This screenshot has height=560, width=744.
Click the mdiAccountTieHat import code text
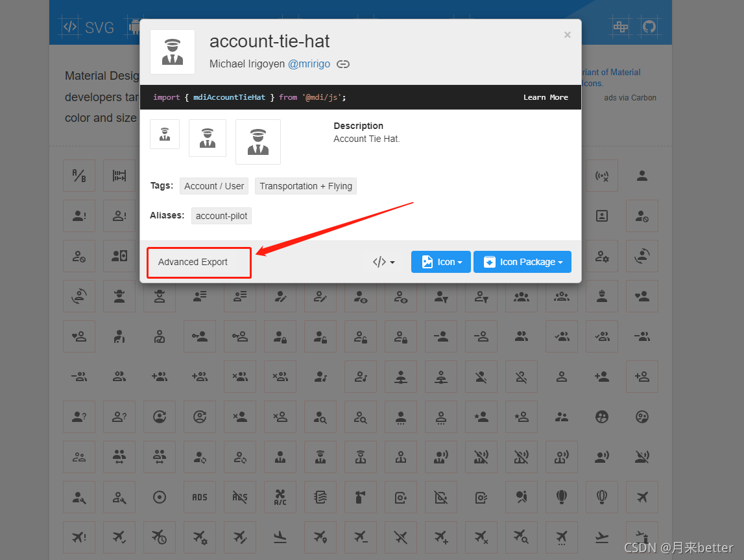pyautogui.click(x=229, y=97)
